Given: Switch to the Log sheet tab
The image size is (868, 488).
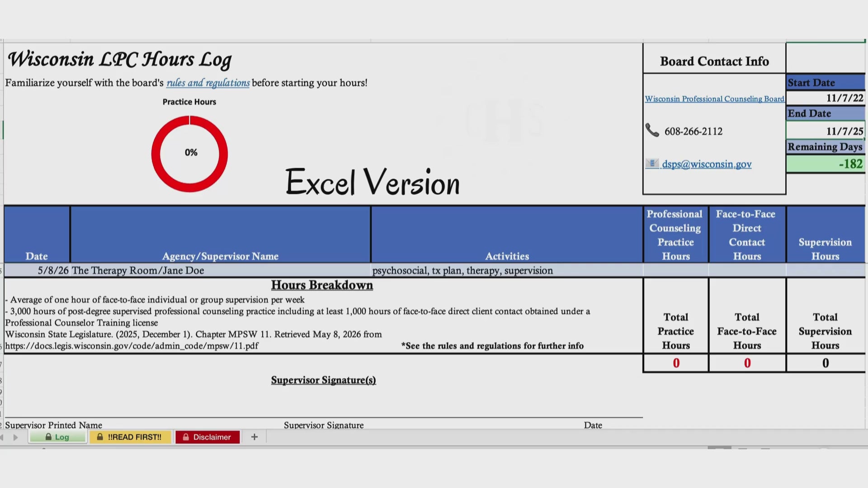Looking at the screenshot, I should pyautogui.click(x=57, y=437).
